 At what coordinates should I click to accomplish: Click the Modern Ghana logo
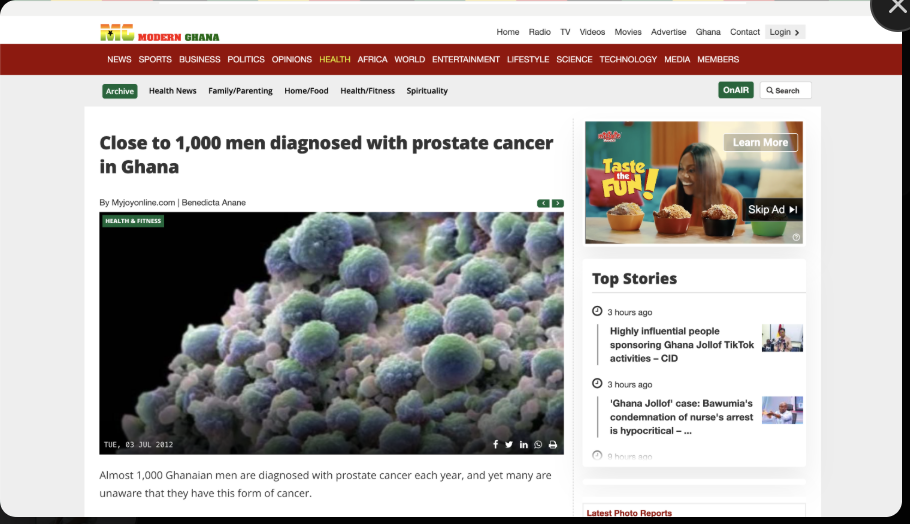coord(160,33)
